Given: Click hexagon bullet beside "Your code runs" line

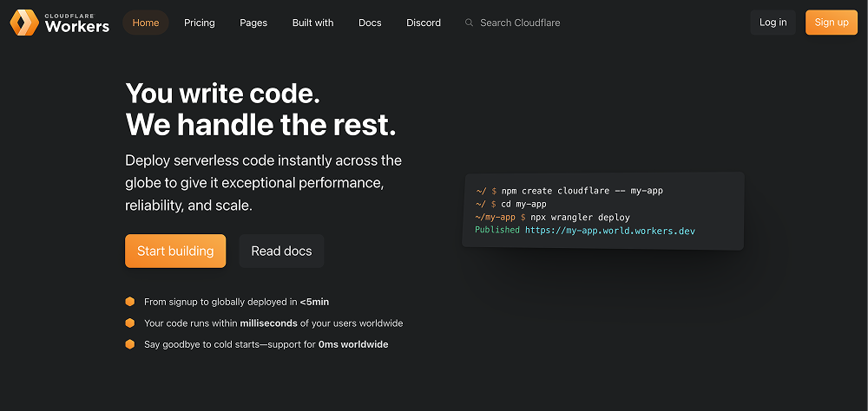Looking at the screenshot, I should click(130, 323).
